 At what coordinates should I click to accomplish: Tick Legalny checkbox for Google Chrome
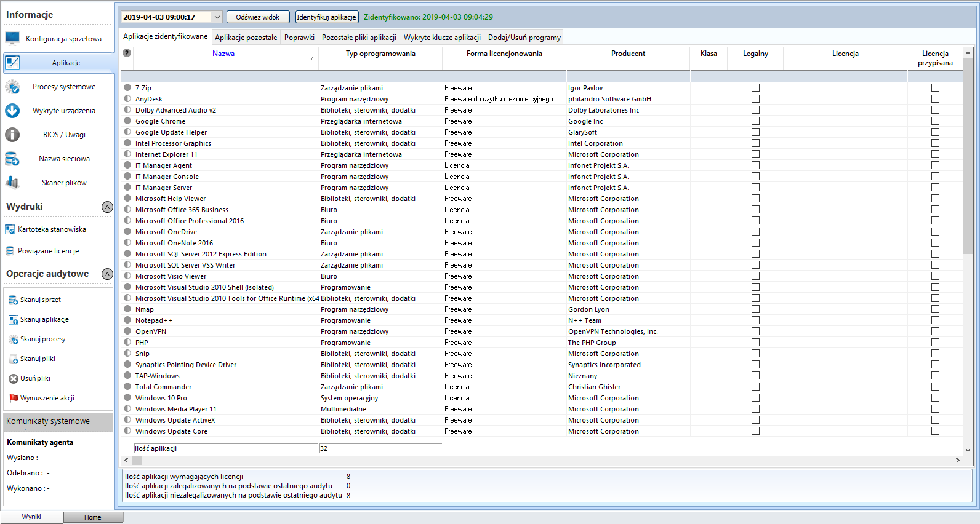click(x=755, y=121)
